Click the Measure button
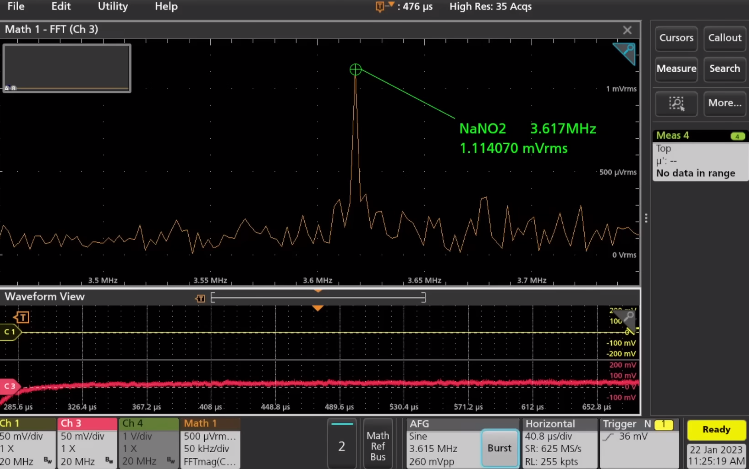Viewport: 749px width, 469px height. 676,69
